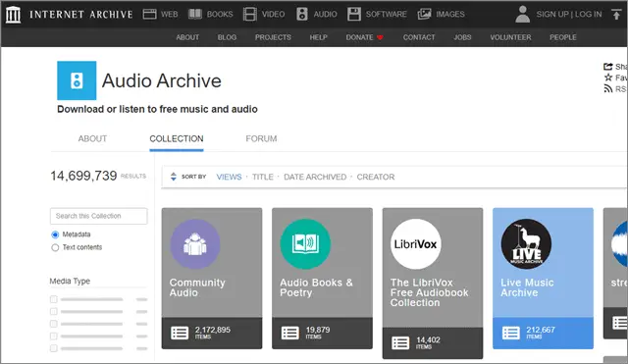This screenshot has width=628, height=364.
Task: Click the Audio Books & Poetry green icon
Action: coord(305,244)
